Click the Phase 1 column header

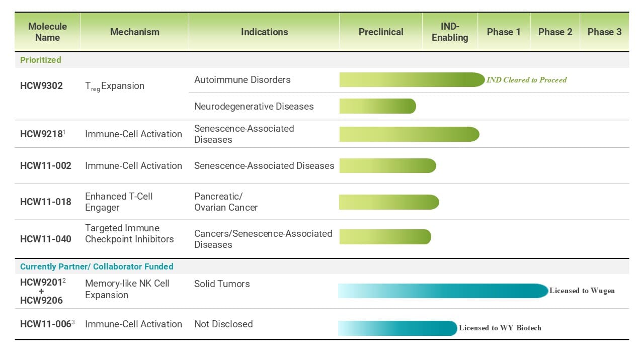click(504, 32)
